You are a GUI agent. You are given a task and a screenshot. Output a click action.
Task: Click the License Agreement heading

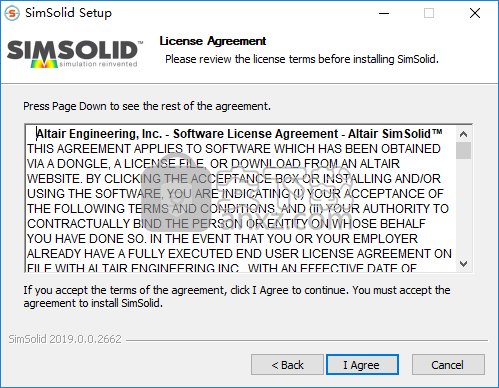point(213,41)
